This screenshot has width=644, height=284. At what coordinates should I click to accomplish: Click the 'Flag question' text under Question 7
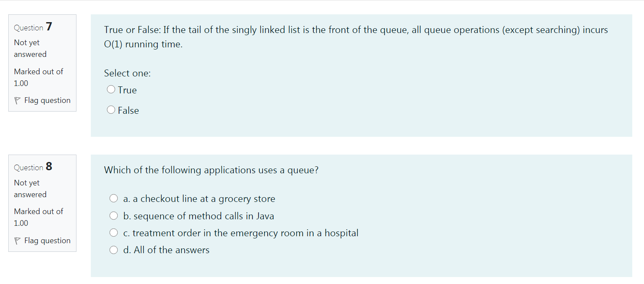tap(47, 101)
